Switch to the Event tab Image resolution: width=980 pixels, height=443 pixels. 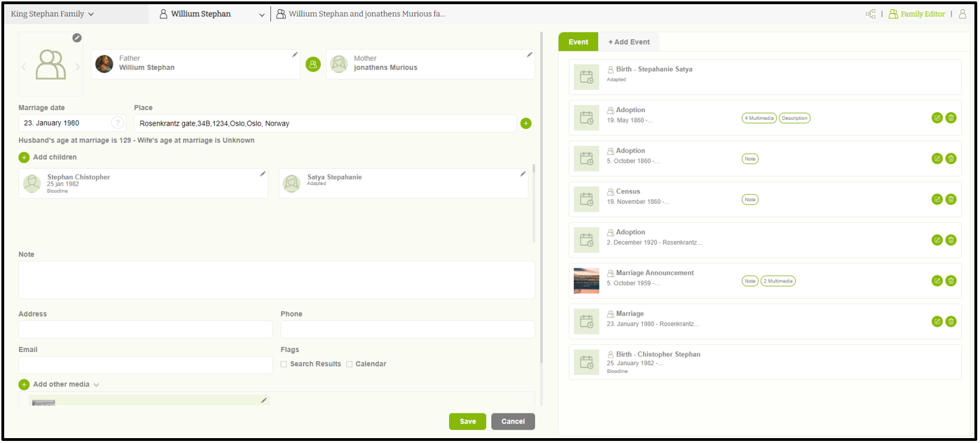tap(578, 42)
